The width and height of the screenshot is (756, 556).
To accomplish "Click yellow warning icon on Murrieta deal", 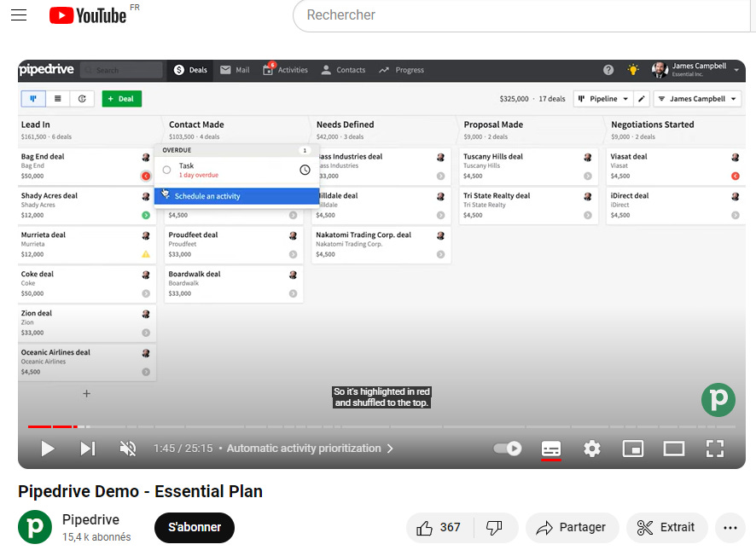I will point(146,254).
